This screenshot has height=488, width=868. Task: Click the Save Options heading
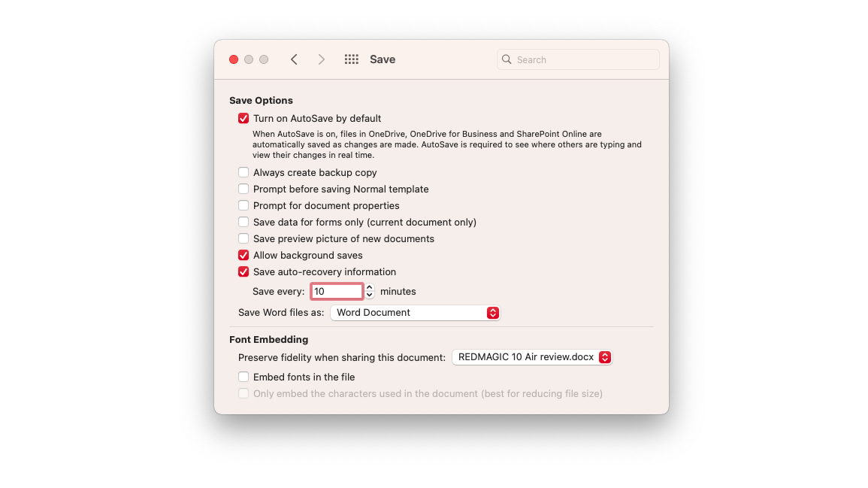pyautogui.click(x=261, y=100)
